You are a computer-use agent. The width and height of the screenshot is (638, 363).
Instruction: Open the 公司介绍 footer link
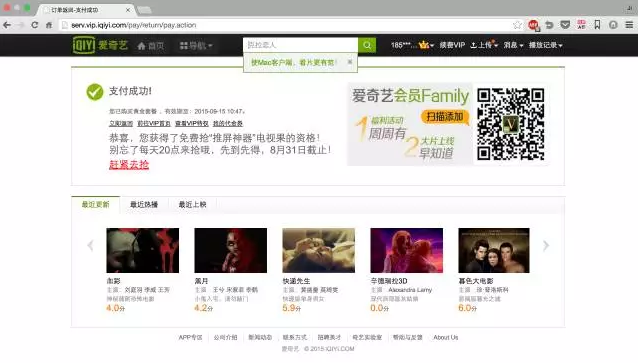coord(225,337)
